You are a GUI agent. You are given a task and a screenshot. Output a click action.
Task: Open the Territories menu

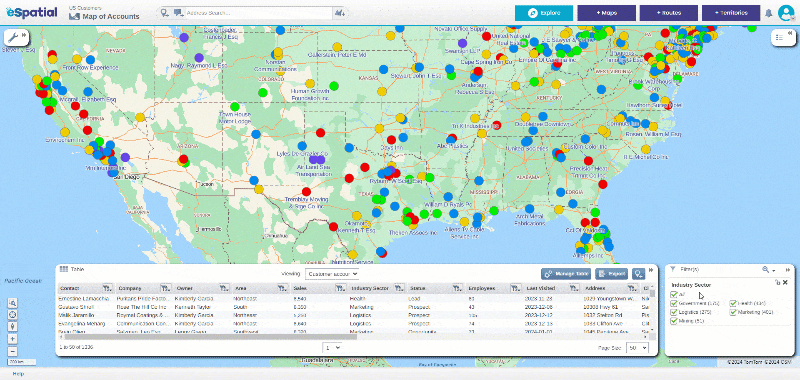731,13
